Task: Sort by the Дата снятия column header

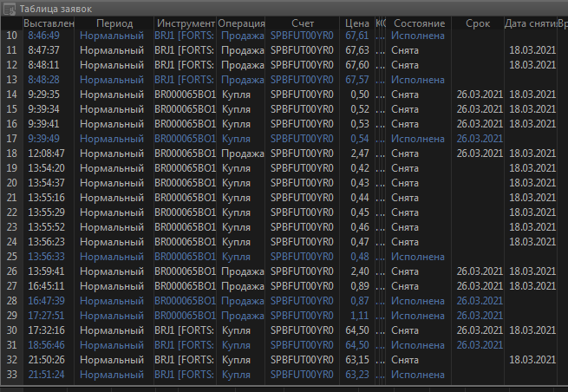Action: pos(531,23)
